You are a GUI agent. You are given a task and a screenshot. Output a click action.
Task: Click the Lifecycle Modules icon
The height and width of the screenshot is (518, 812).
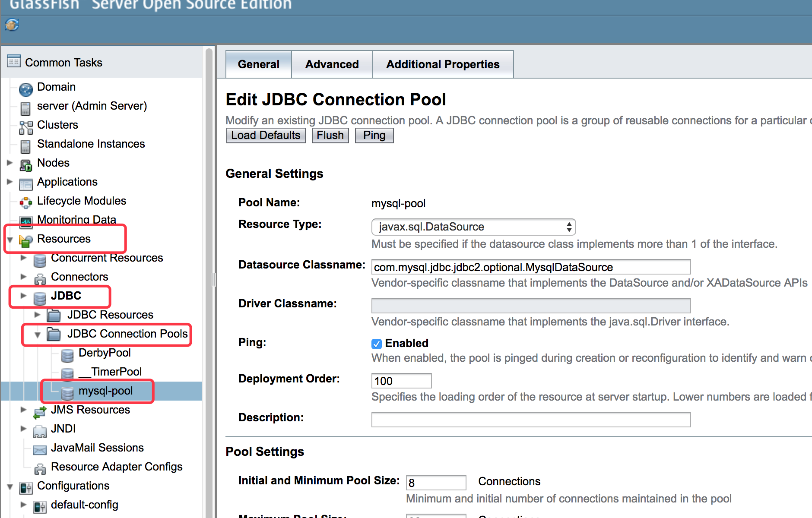[x=25, y=202]
